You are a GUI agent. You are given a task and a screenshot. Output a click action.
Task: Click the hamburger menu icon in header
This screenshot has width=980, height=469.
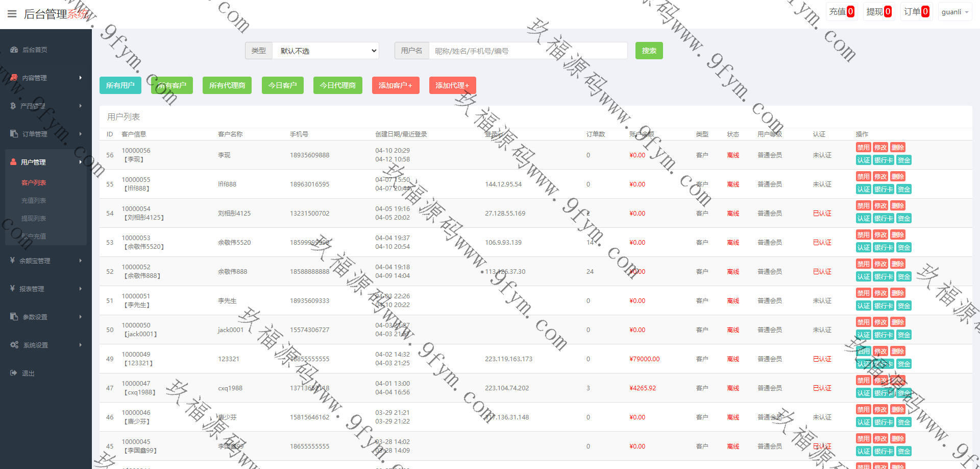[x=12, y=14]
